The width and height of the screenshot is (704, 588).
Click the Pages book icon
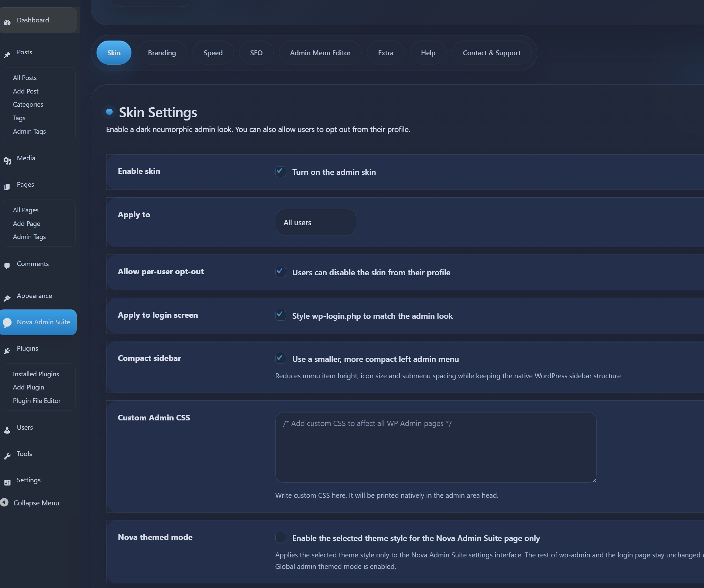(x=7, y=187)
